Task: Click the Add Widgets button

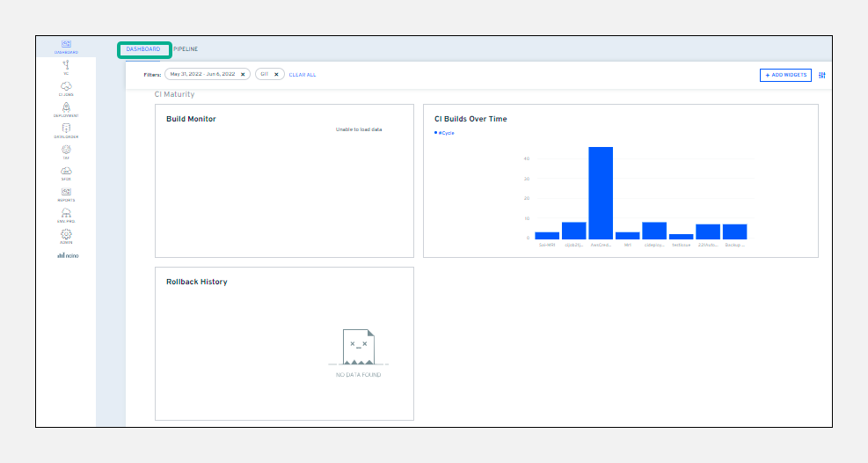Action: pos(785,76)
